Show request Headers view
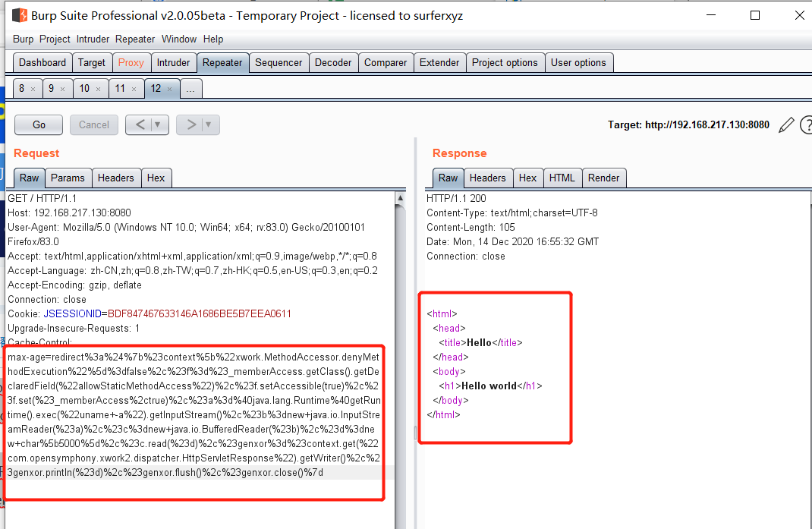The height and width of the screenshot is (529, 812). pos(116,178)
